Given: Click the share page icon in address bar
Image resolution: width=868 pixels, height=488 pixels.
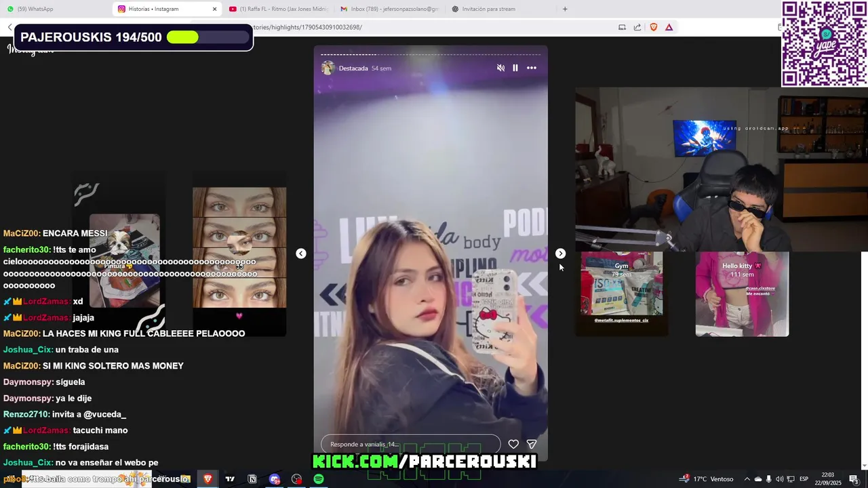Looking at the screenshot, I should click(x=637, y=27).
